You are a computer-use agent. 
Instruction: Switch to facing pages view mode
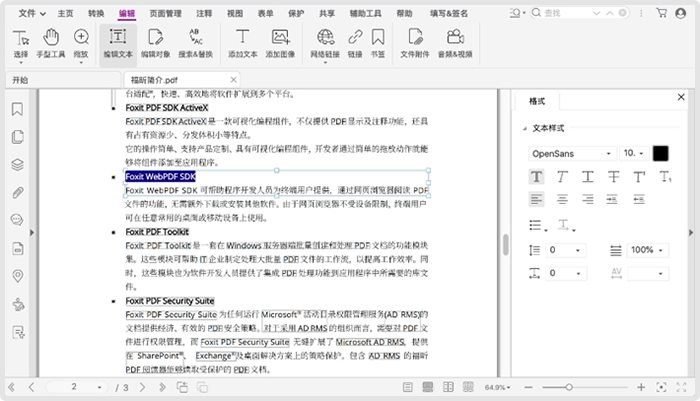pyautogui.click(x=448, y=387)
